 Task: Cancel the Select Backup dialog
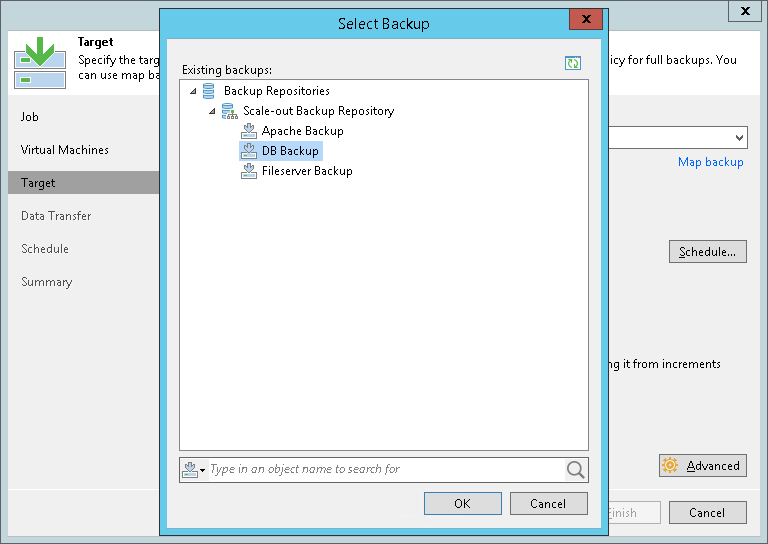coord(549,503)
